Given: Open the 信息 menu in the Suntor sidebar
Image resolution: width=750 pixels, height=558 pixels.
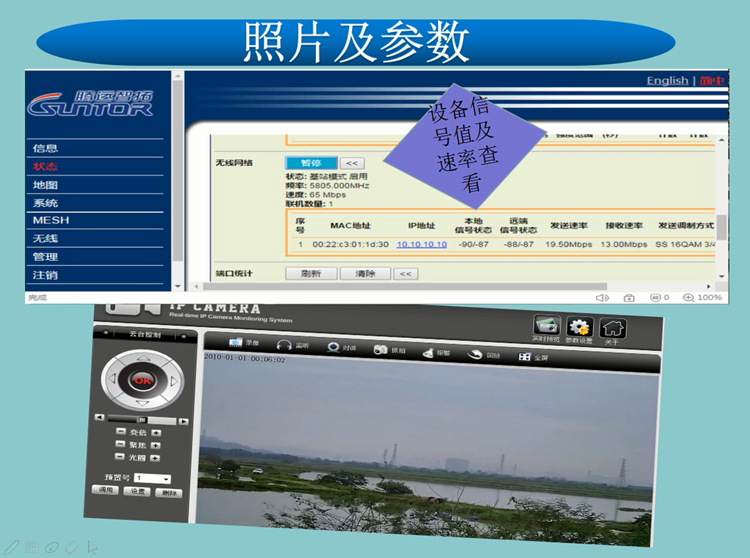Looking at the screenshot, I should (45, 148).
